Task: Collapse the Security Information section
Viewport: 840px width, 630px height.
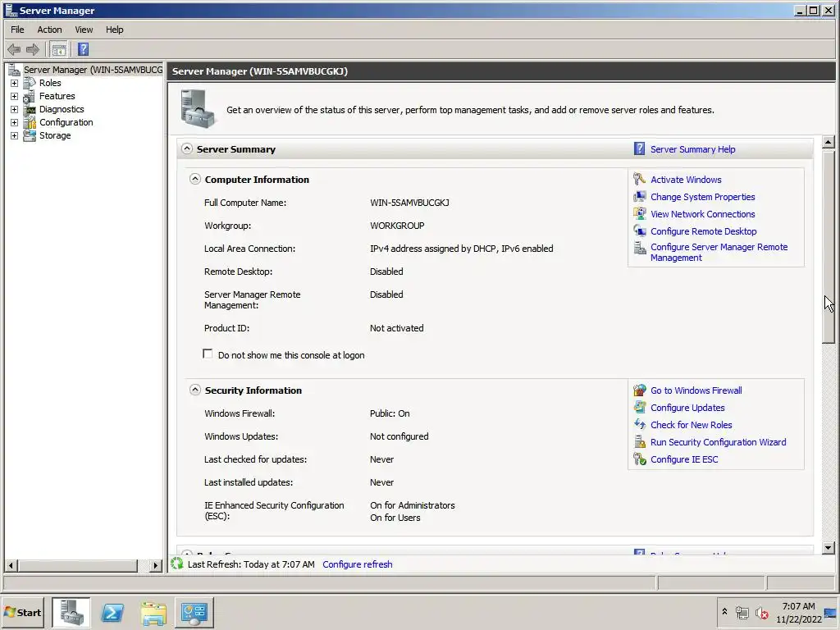Action: (x=195, y=390)
